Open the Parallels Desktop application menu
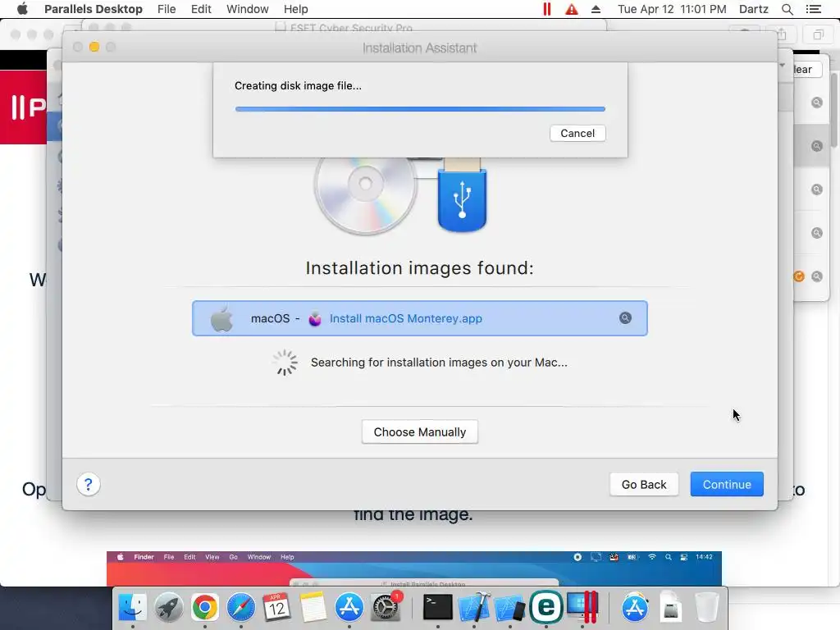Image resolution: width=840 pixels, height=630 pixels. click(x=94, y=9)
